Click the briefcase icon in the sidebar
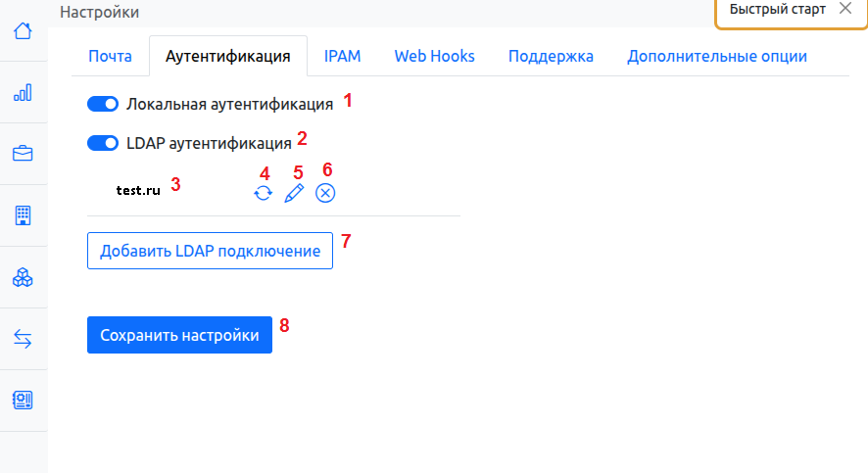 (x=23, y=154)
